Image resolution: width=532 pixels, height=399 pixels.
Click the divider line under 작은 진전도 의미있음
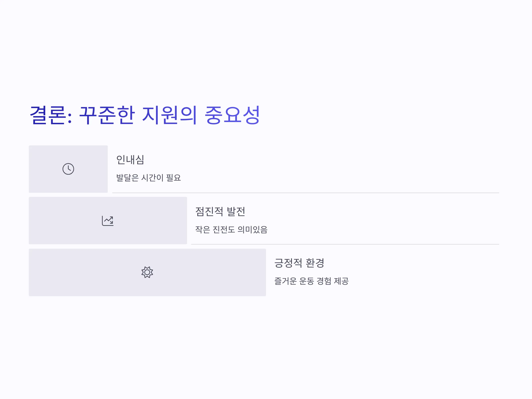click(x=345, y=244)
